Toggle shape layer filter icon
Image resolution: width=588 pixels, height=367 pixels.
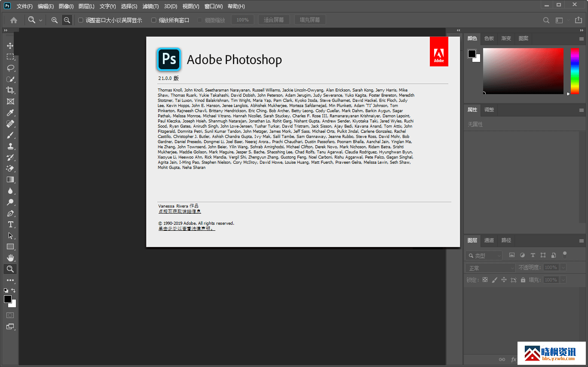pyautogui.click(x=543, y=255)
